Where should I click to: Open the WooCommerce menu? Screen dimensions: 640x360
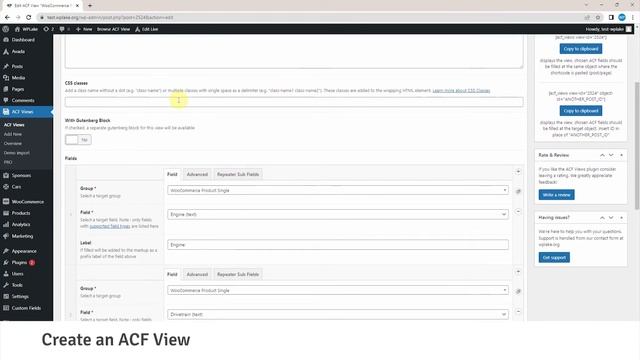27,202
